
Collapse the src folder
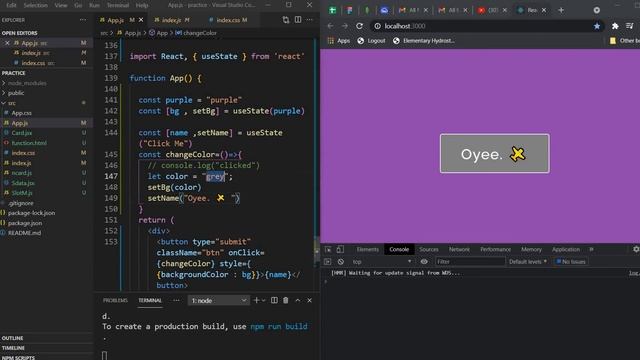(x=12, y=103)
